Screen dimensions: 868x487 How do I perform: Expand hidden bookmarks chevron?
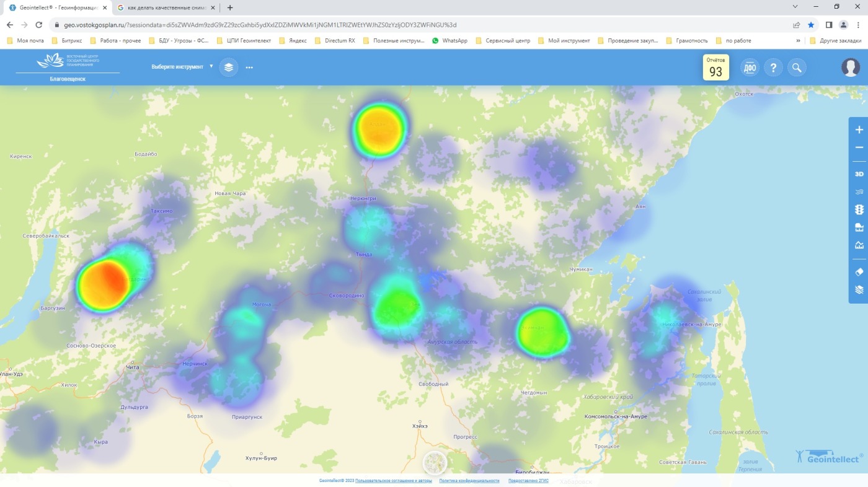coord(799,41)
